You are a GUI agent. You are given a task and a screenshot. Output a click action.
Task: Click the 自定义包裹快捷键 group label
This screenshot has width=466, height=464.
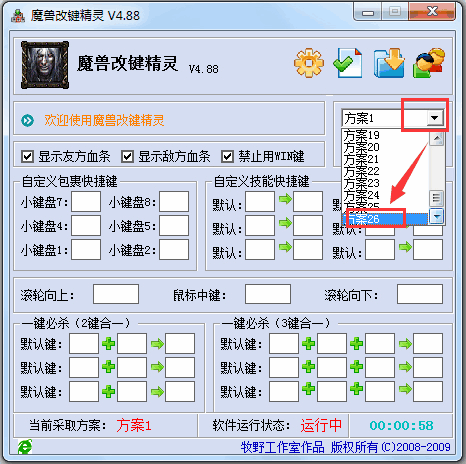(x=70, y=182)
